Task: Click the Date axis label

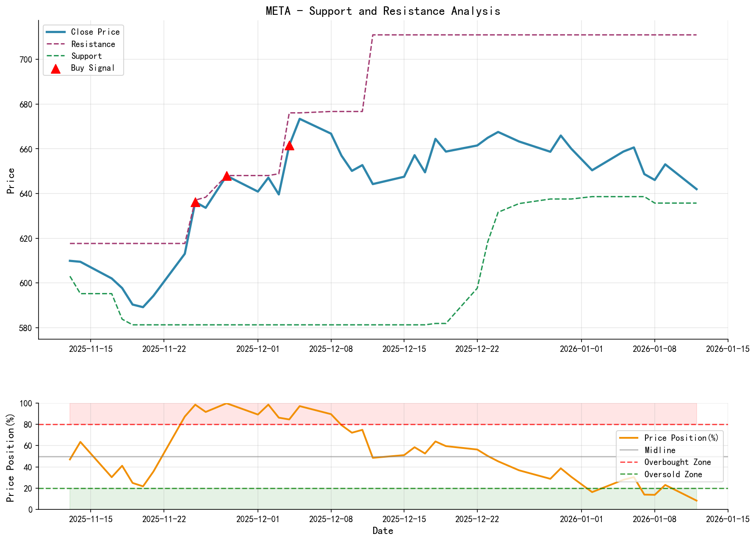Action: (x=383, y=531)
